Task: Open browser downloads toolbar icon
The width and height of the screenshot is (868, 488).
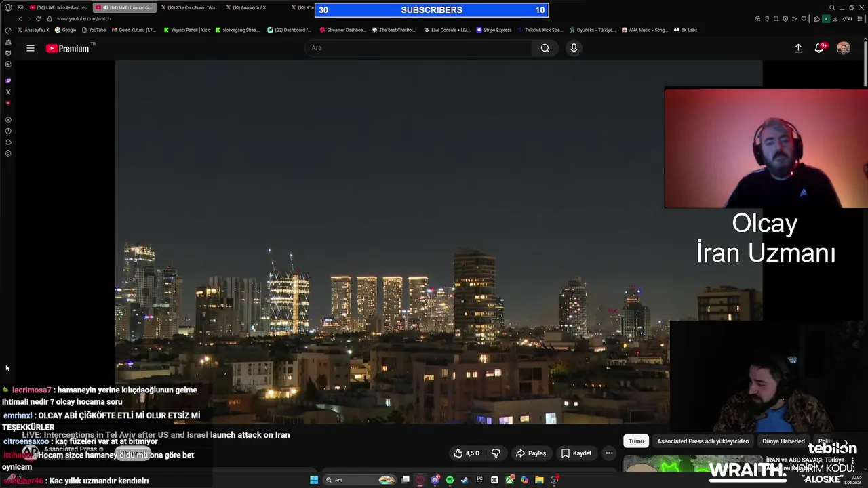Action: click(x=835, y=19)
